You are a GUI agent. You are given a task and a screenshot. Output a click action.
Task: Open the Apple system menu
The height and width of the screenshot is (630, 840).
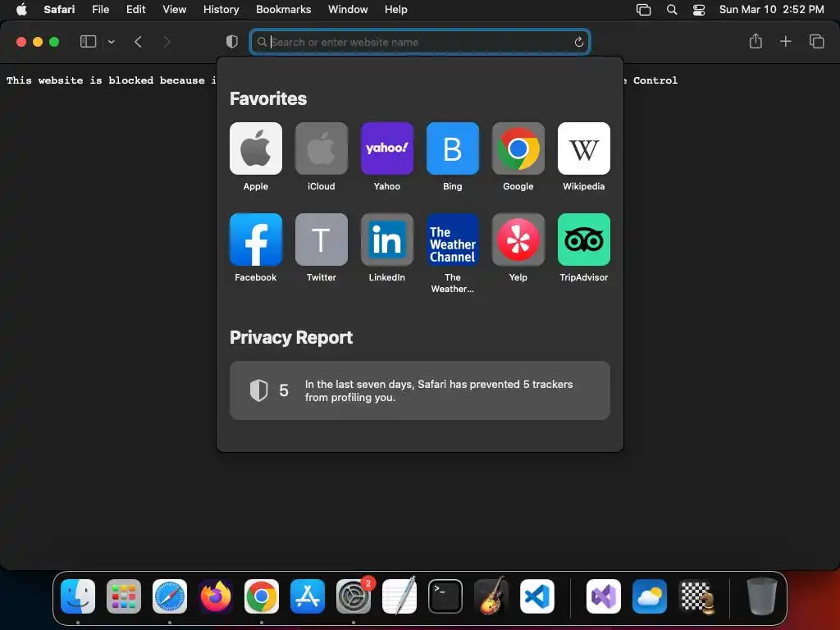(21, 10)
